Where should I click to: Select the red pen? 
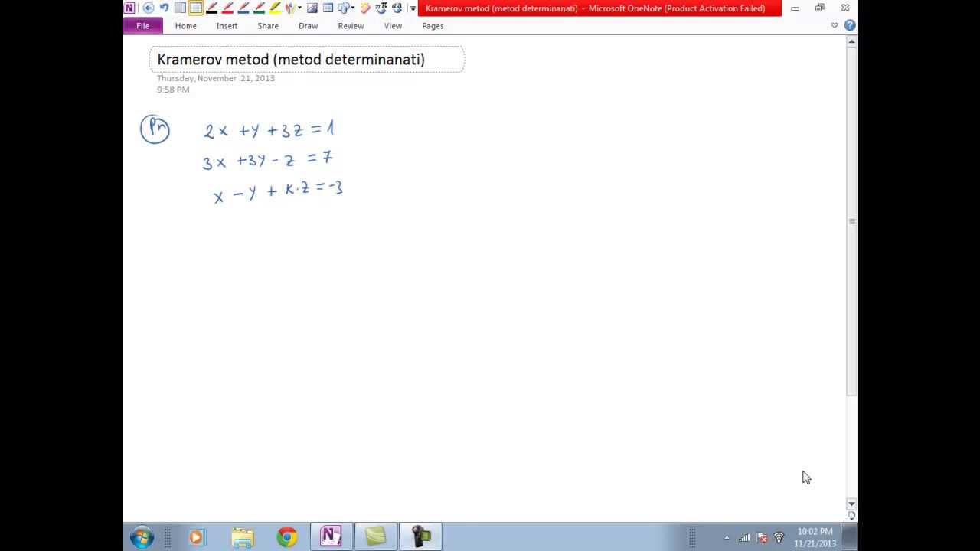click(x=227, y=8)
